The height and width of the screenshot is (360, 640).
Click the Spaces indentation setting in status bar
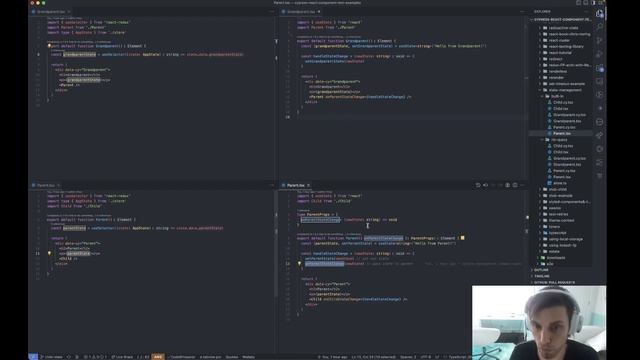click(x=408, y=357)
